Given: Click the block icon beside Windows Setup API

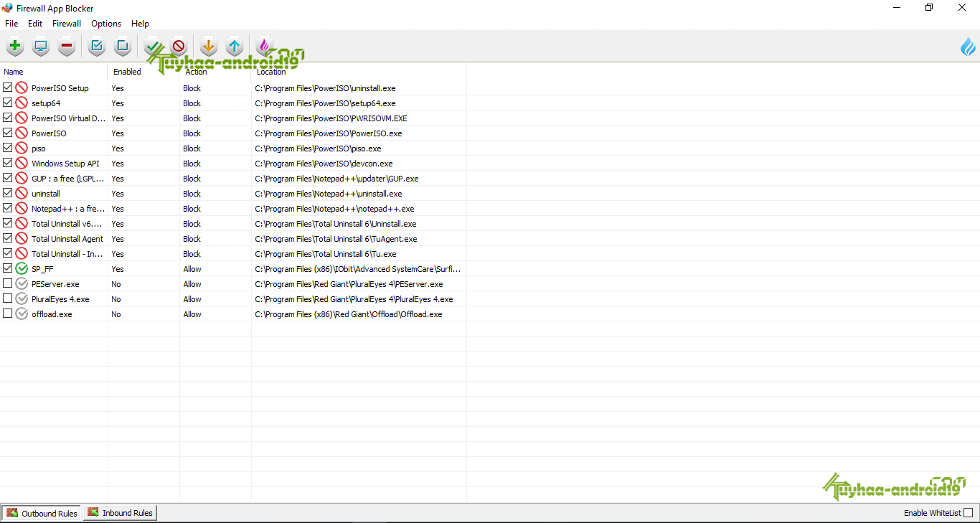Looking at the screenshot, I should coord(22,164).
